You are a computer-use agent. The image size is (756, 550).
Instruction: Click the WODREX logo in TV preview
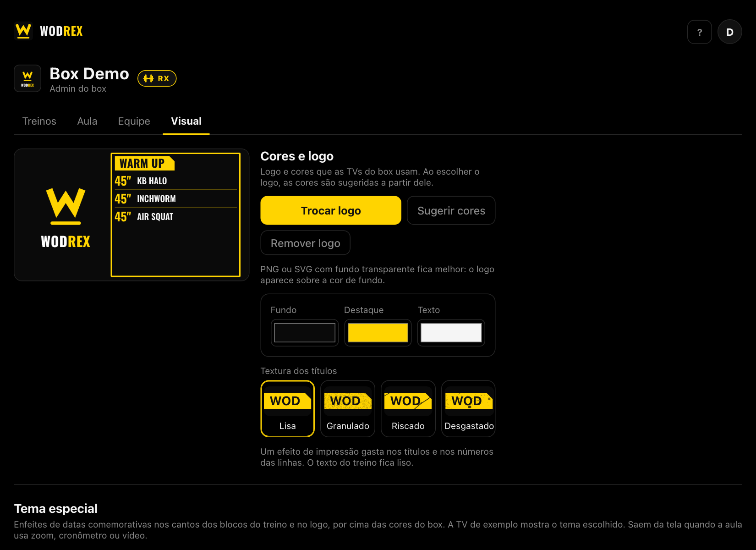click(66, 218)
